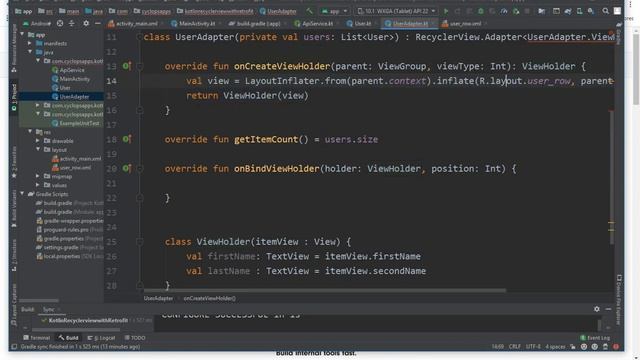Open the TODO tool window
The image size is (640, 360).
pos(135,338)
